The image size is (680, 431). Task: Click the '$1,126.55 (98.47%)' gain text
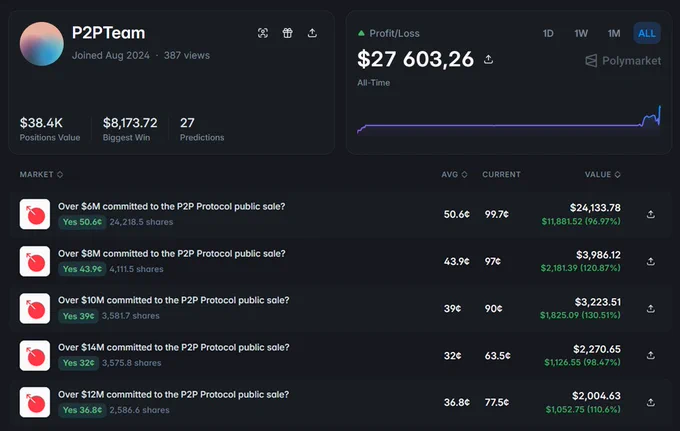tap(582, 362)
